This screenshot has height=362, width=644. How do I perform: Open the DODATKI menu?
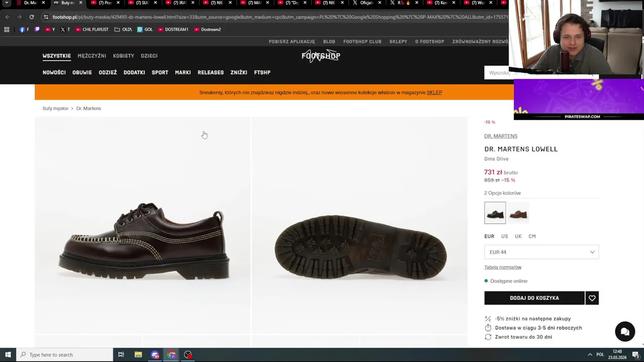[134, 72]
